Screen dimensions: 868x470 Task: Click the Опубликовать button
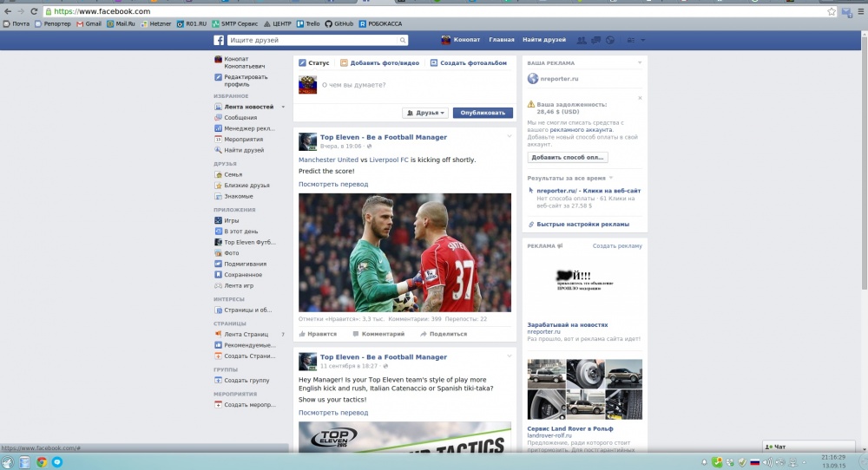[483, 113]
